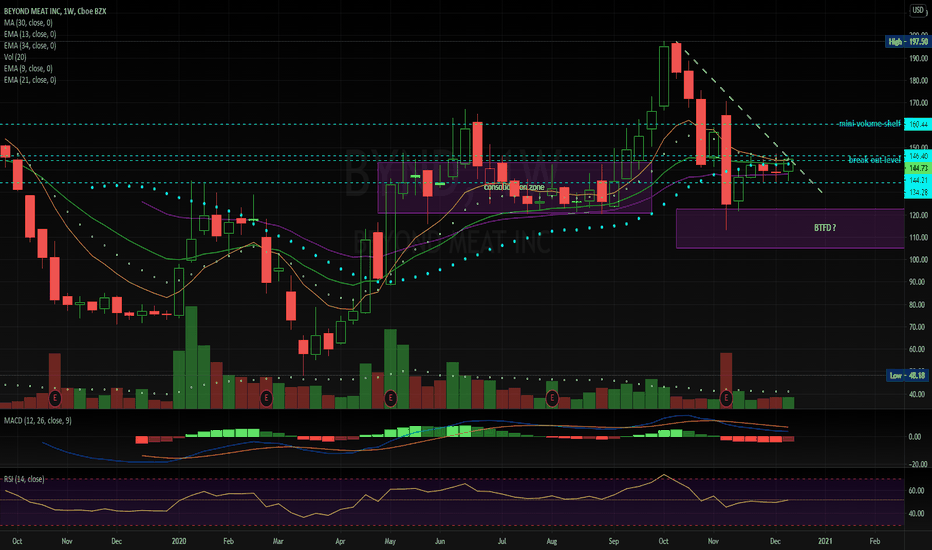Select the EMA (21, close, 0) indicator legend
Image resolution: width=932 pixels, height=550 pixels.
click(x=30, y=80)
